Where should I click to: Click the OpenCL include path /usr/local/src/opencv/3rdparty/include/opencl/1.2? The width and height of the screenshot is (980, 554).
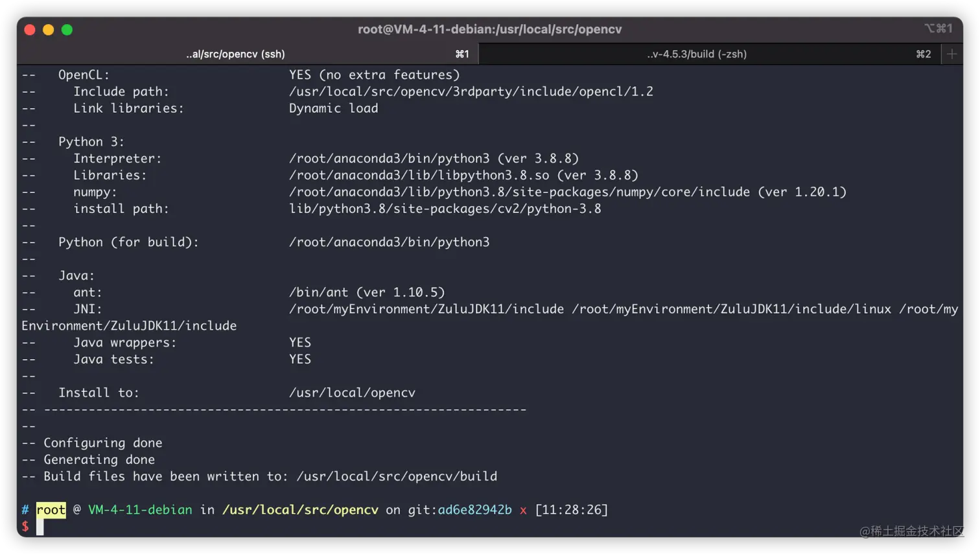click(471, 91)
